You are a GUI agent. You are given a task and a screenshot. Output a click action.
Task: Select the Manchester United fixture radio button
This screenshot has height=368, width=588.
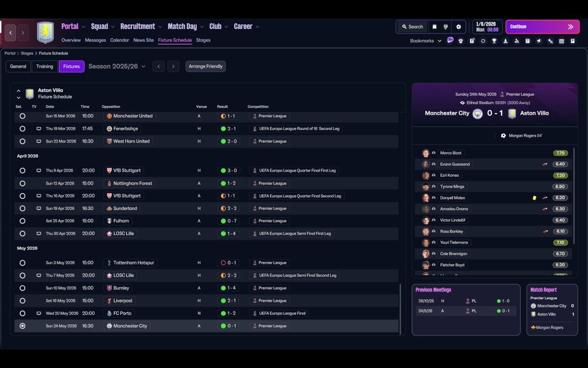[x=23, y=116]
